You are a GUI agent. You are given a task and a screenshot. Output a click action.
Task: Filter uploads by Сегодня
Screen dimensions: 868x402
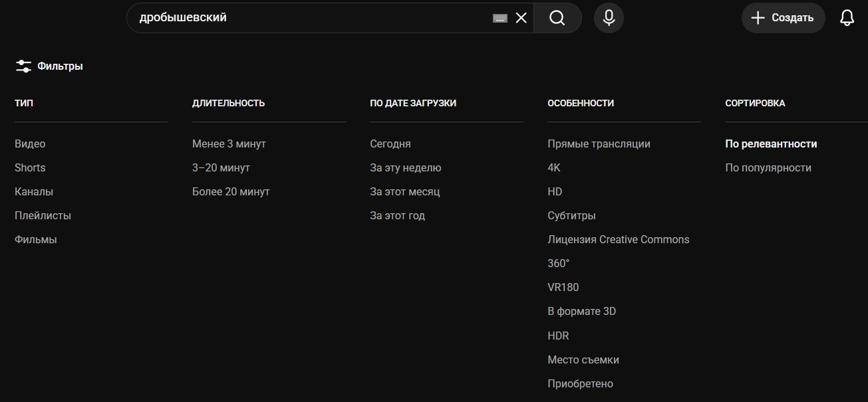(x=390, y=144)
